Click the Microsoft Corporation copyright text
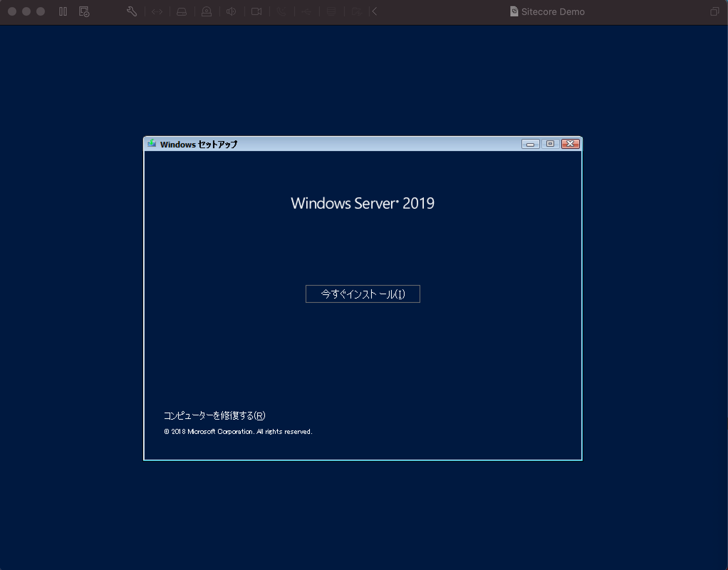Screen dimensions: 728x570 tap(238, 431)
